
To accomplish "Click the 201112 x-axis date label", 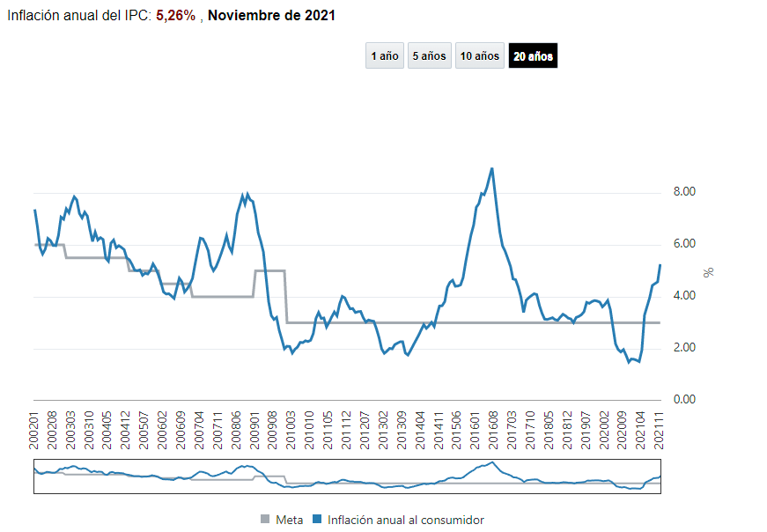I will coord(346,430).
